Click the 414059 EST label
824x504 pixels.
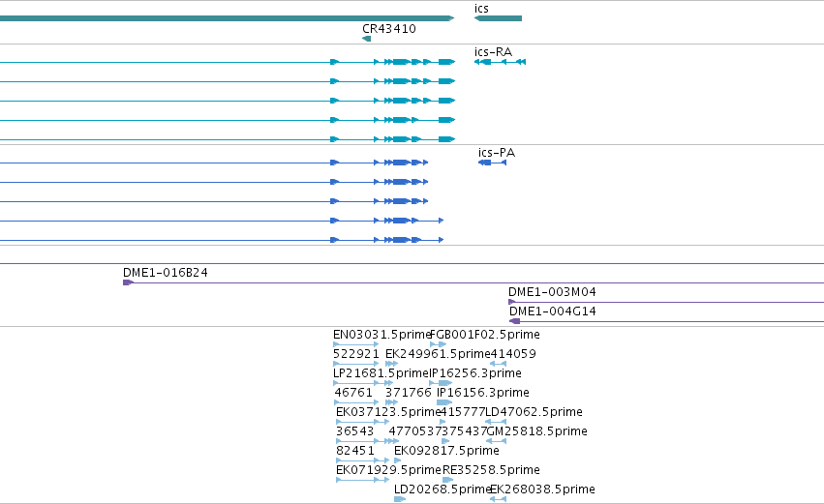(513, 354)
